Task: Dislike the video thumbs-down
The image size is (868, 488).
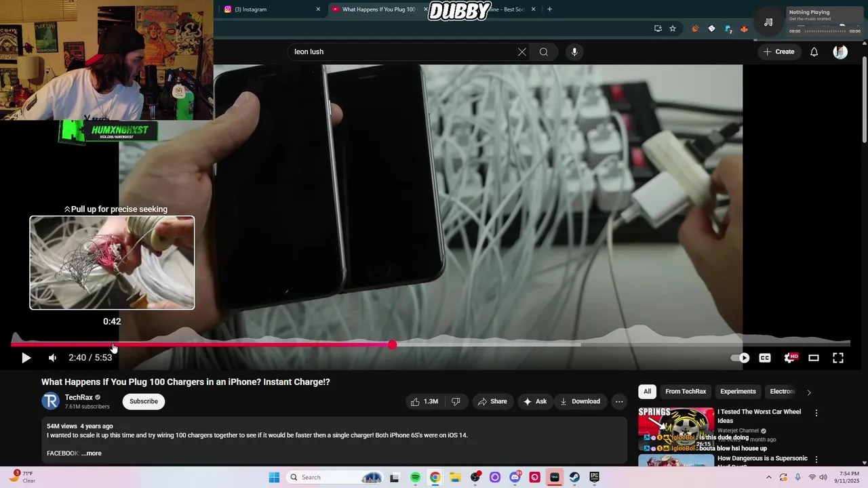Action: click(x=456, y=401)
